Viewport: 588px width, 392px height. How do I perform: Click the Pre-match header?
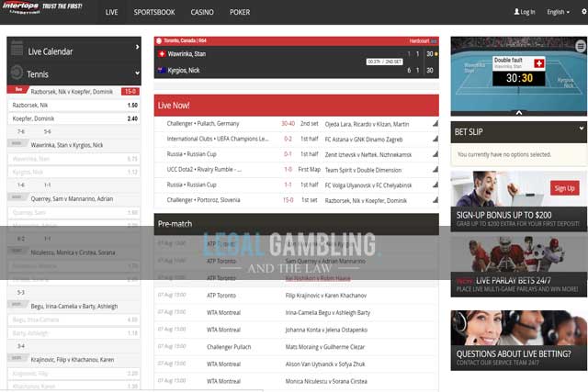(x=296, y=224)
